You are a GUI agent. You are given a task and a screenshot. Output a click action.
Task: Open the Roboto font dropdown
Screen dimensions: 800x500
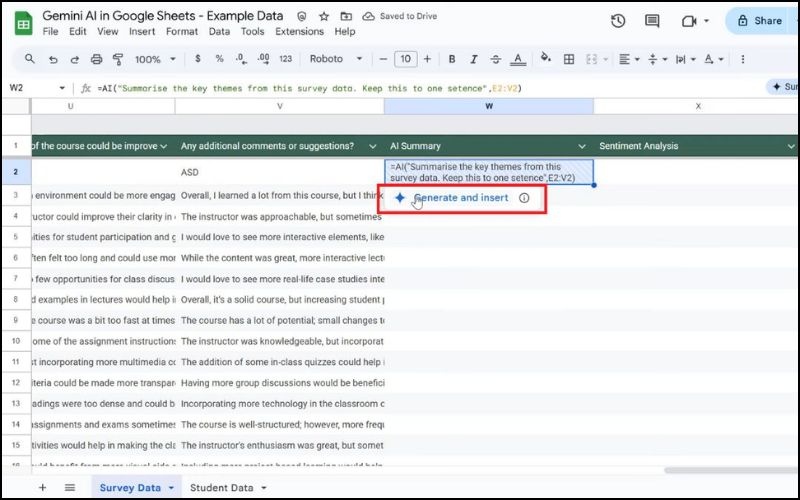335,60
